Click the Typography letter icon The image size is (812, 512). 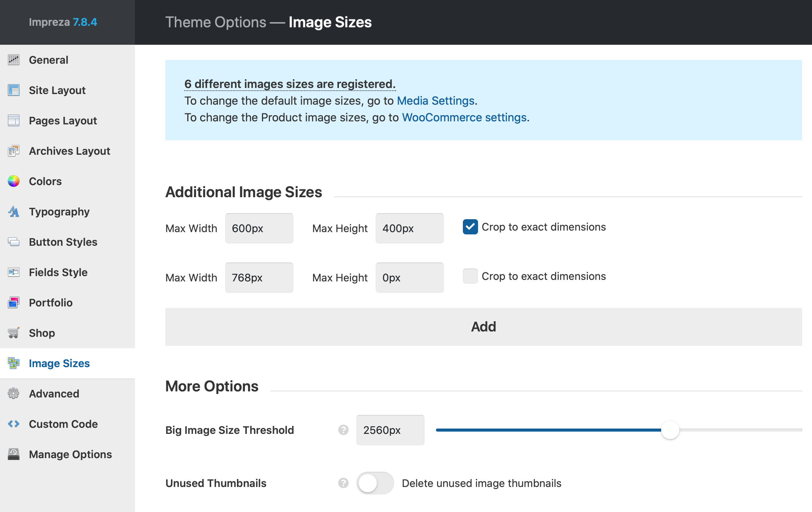pyautogui.click(x=14, y=212)
